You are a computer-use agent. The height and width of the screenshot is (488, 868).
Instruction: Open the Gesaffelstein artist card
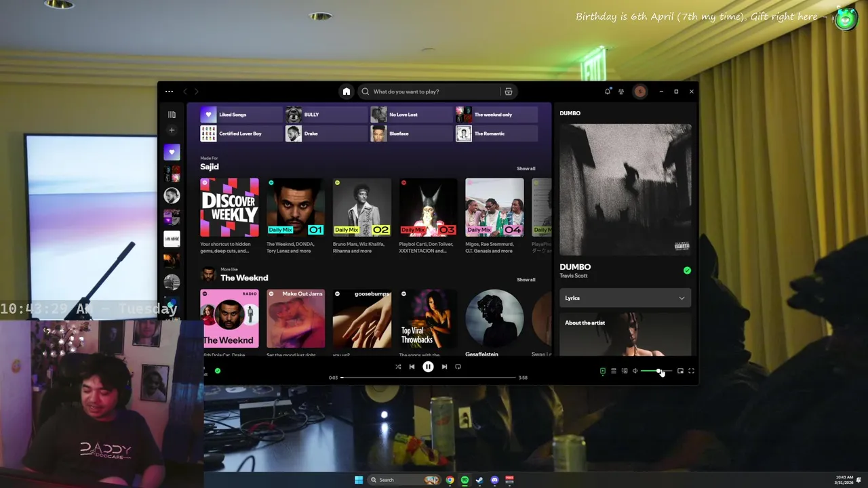point(494,319)
